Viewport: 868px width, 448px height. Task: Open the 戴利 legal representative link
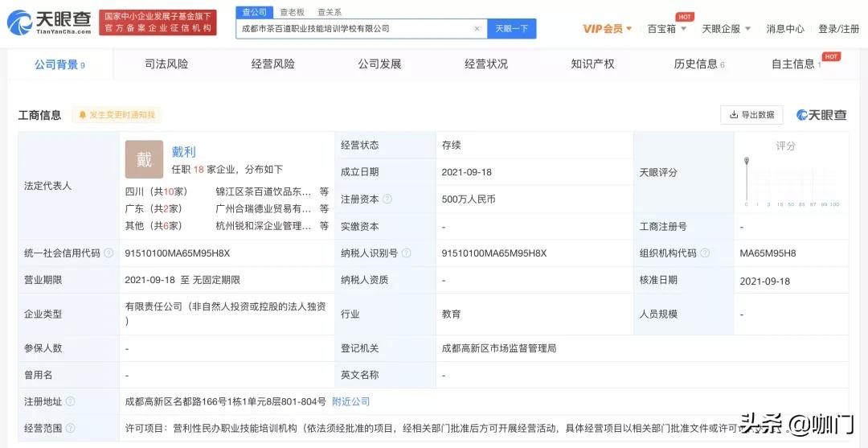point(183,151)
